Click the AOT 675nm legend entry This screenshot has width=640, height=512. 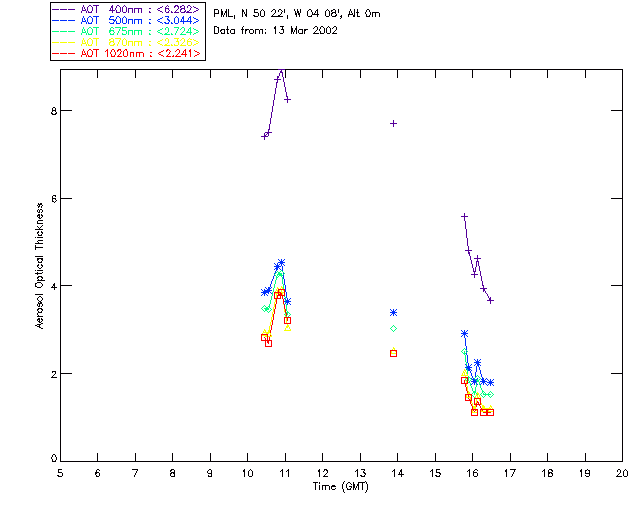coord(127,31)
